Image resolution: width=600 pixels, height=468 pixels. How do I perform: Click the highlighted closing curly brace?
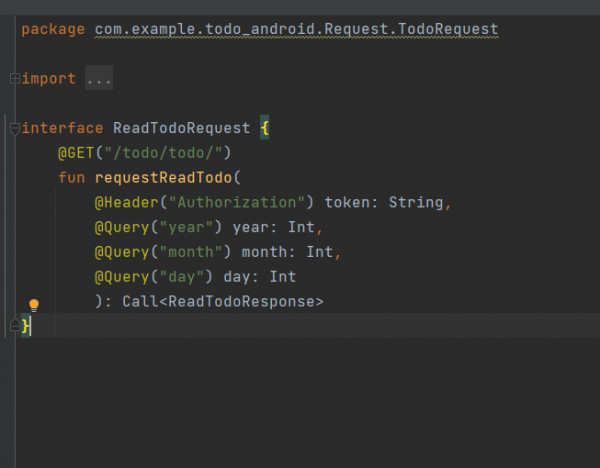25,326
